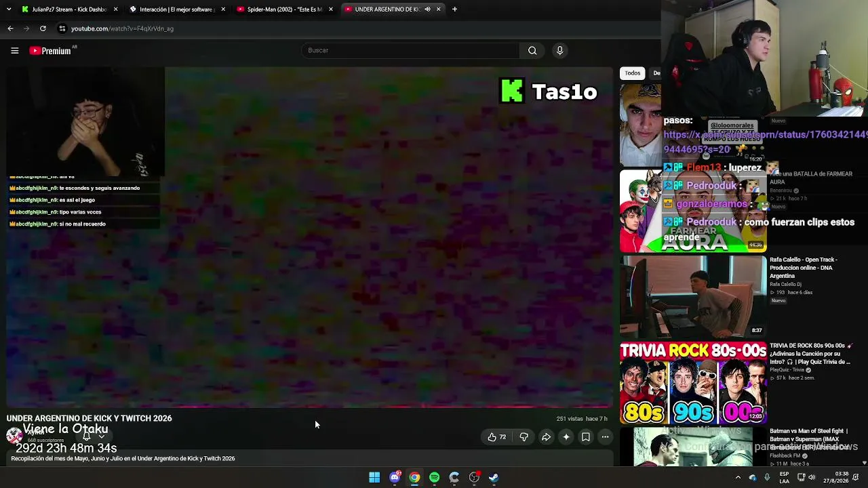The image size is (868, 488).
Task: Click the taskbar microphone tray icon
Action: [767, 477]
